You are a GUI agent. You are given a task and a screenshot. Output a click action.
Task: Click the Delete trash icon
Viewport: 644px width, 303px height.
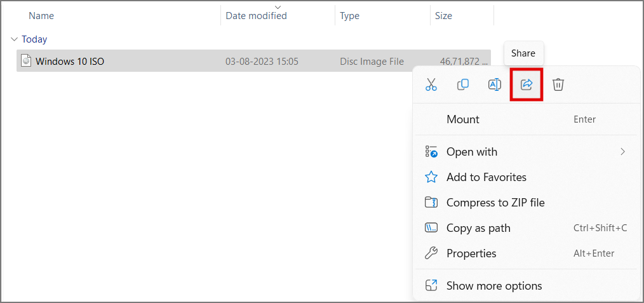tap(558, 84)
